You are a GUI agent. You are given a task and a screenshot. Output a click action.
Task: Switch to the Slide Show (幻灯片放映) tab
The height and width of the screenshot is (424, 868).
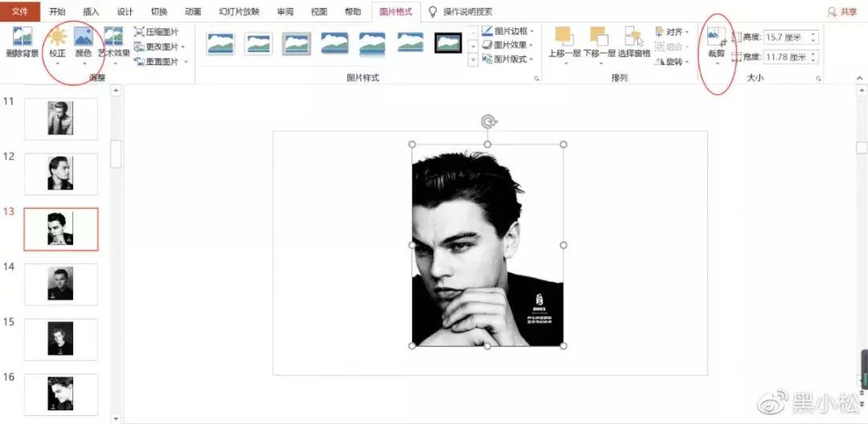pyautogui.click(x=240, y=11)
